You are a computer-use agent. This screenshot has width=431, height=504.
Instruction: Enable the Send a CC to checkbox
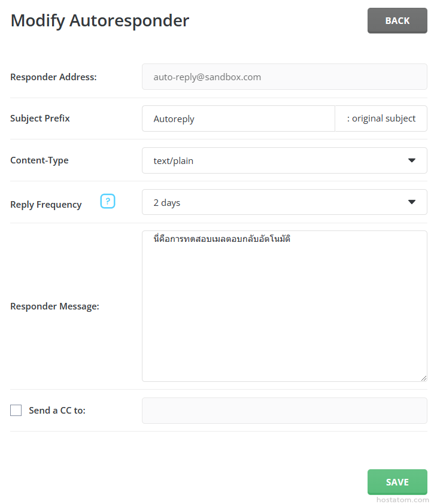(16, 411)
